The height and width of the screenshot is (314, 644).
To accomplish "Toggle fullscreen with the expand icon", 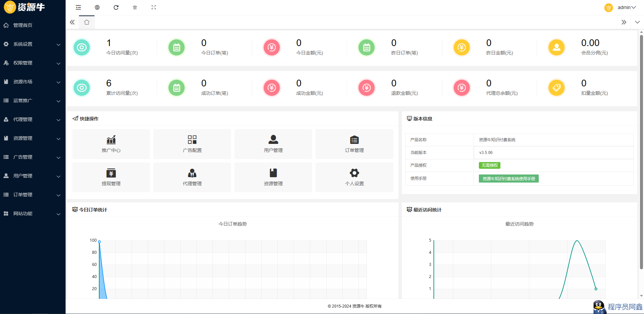I will coord(154,7).
